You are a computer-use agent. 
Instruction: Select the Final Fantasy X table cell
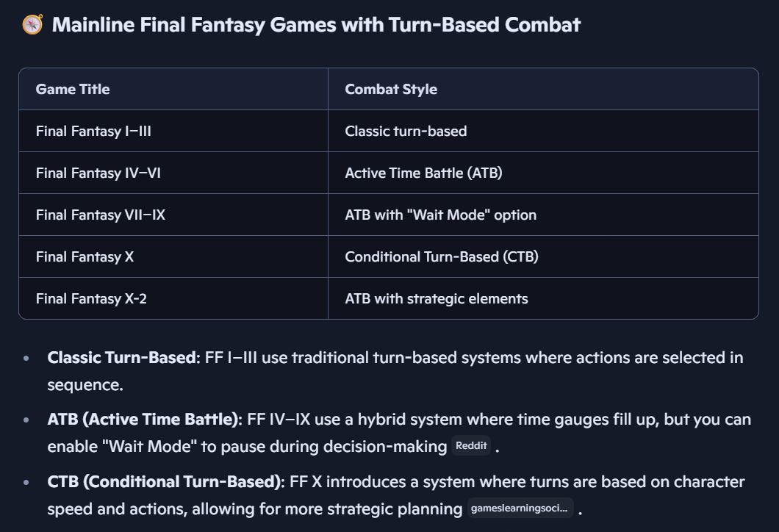(x=85, y=257)
